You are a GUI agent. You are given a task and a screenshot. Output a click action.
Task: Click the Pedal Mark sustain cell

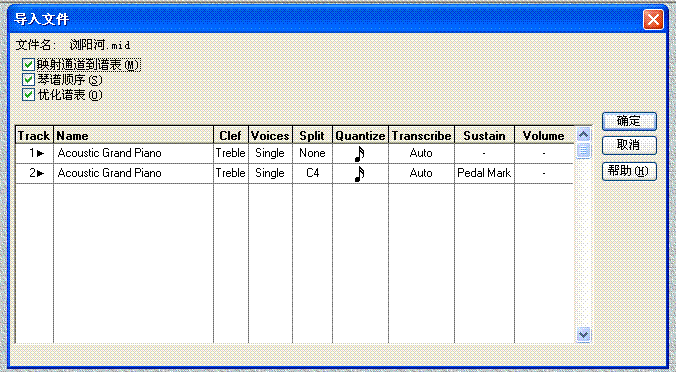[x=484, y=173]
